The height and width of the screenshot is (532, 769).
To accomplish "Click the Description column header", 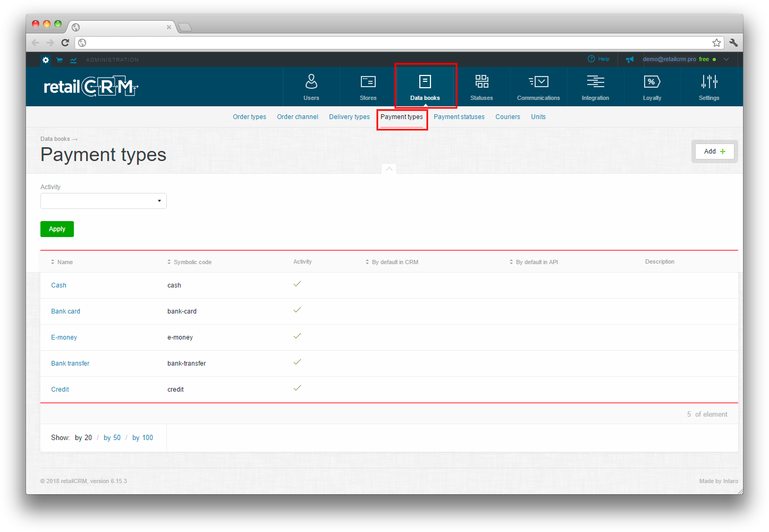I will [x=660, y=261].
